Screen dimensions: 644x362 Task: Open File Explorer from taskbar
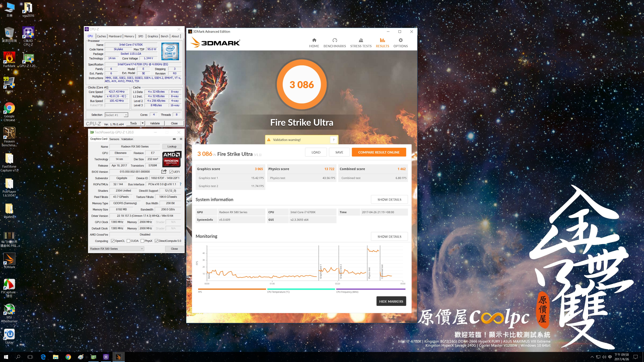tap(56, 357)
